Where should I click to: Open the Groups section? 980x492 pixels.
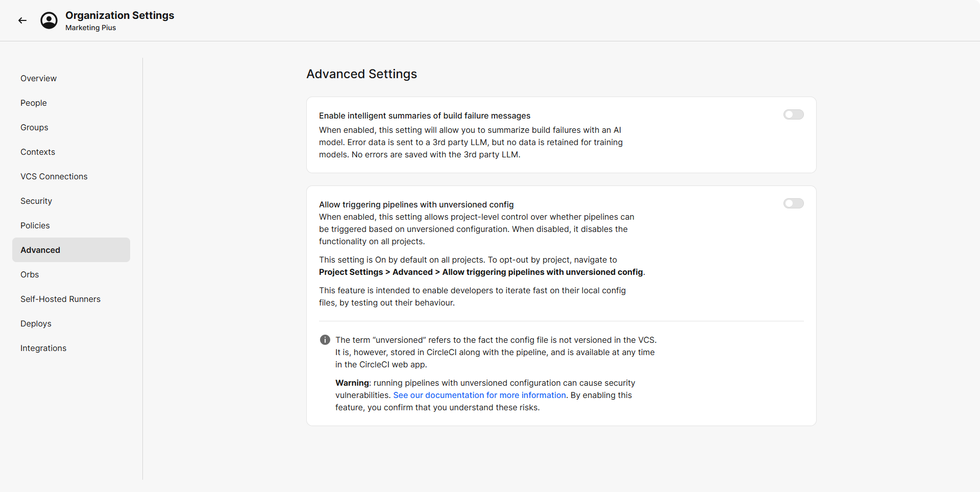[x=34, y=127]
